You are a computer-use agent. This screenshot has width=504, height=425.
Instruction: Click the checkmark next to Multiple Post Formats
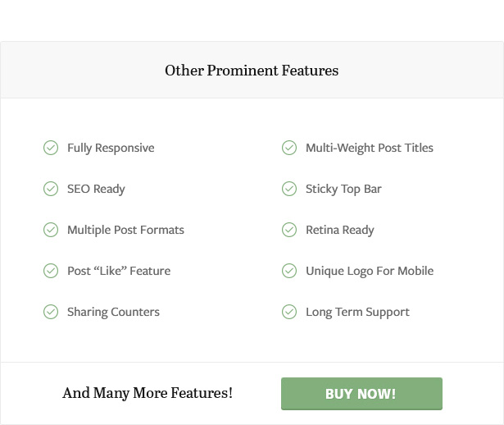[51, 230]
